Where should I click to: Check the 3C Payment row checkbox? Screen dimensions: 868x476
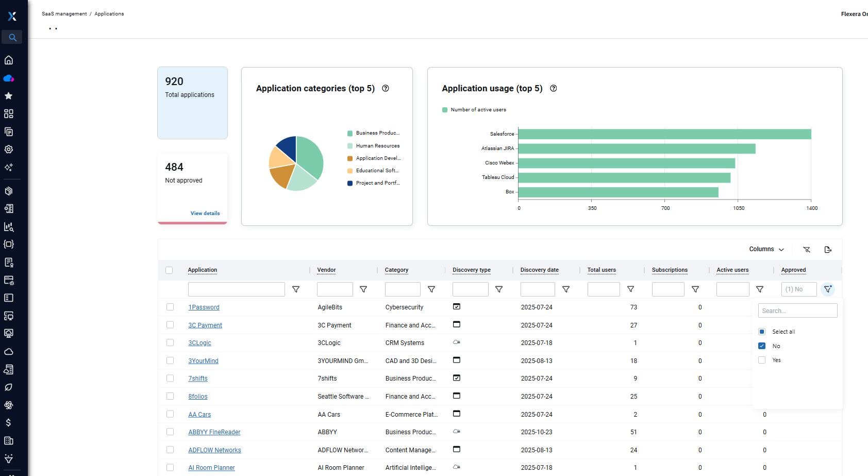[170, 325]
